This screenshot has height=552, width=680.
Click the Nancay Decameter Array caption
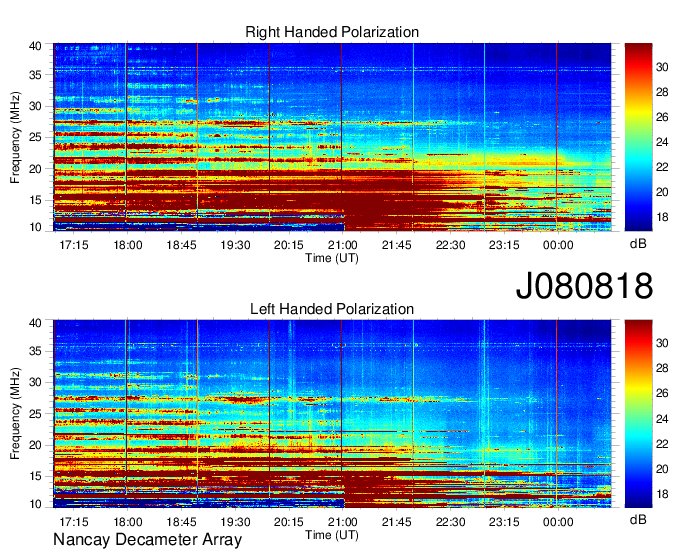click(x=147, y=540)
